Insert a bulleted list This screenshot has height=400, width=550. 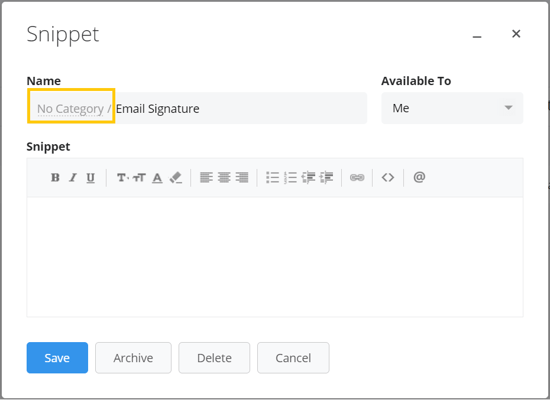tap(273, 178)
